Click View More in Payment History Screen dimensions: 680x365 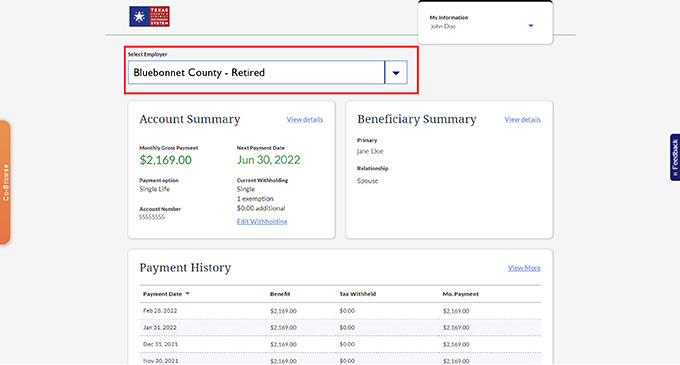[524, 268]
